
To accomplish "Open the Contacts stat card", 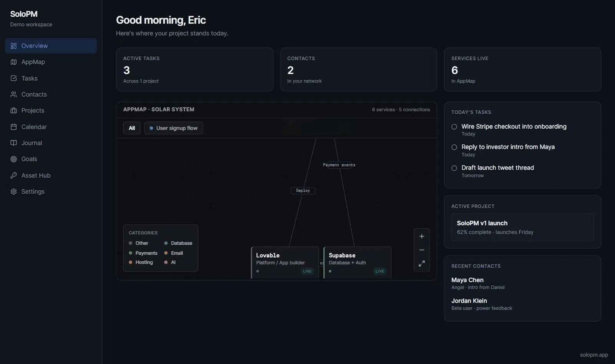I will point(359,69).
